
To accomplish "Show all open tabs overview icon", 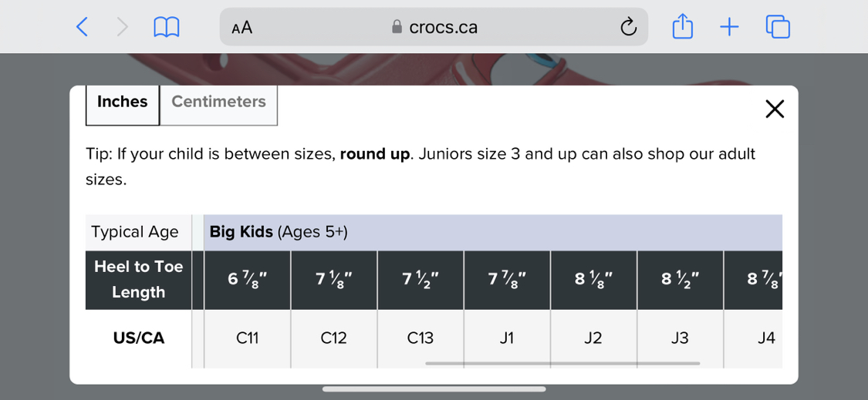I will (778, 28).
